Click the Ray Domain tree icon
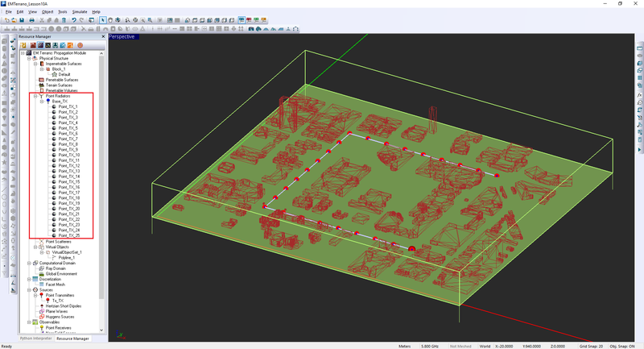 coord(42,268)
